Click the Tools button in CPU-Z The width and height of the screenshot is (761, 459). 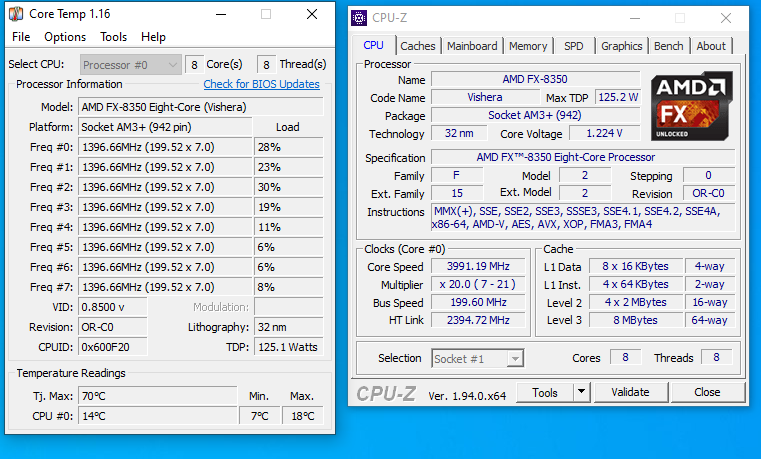click(545, 393)
